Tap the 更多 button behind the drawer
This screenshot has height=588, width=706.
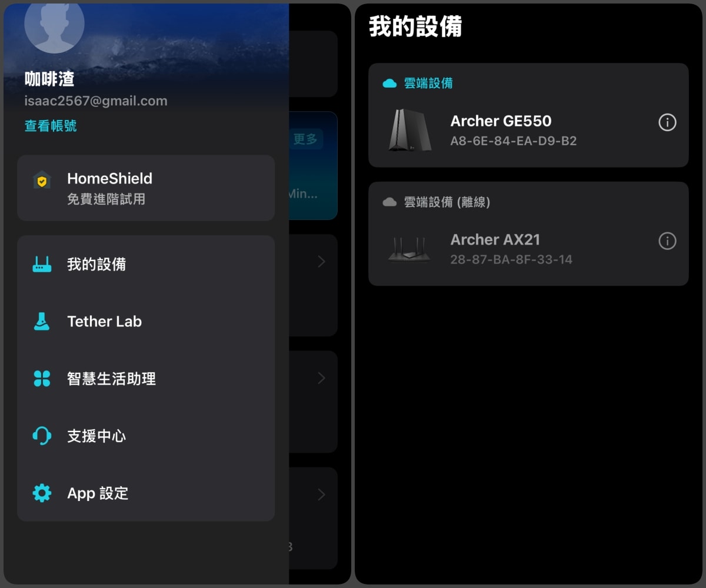click(x=305, y=139)
